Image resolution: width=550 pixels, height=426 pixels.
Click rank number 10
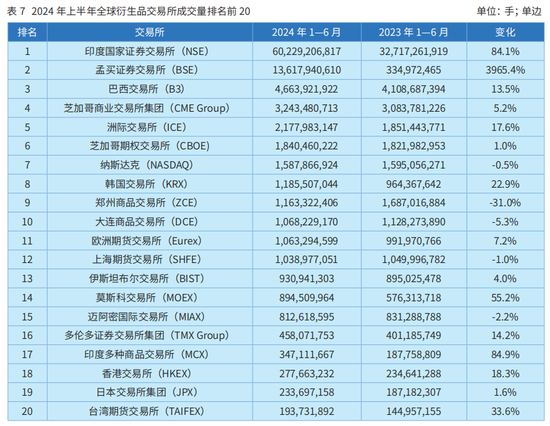(27, 222)
